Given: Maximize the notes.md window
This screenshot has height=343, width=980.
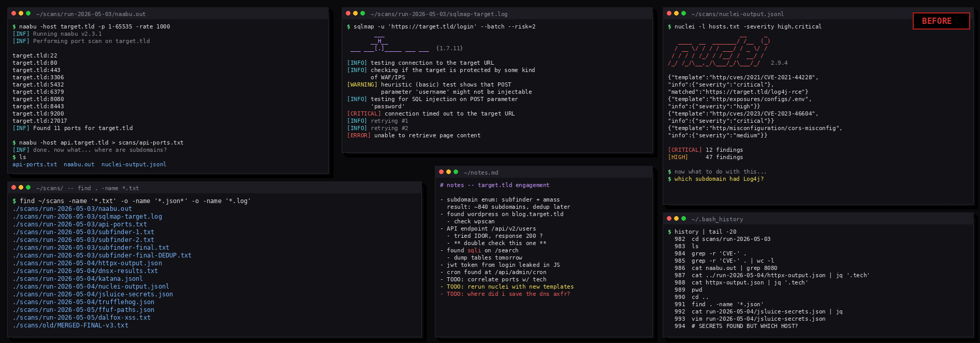Looking at the screenshot, I should (x=456, y=172).
